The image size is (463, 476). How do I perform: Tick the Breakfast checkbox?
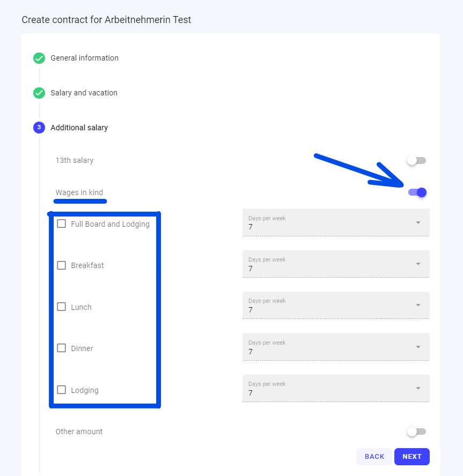(62, 265)
